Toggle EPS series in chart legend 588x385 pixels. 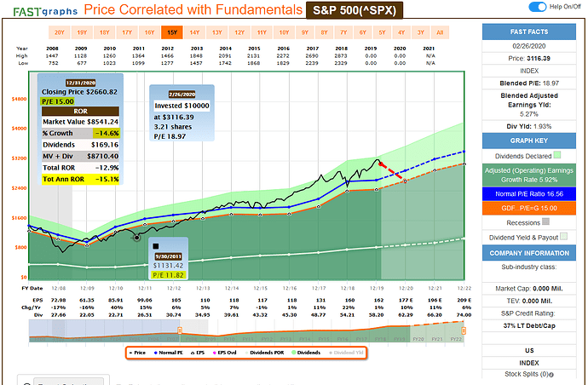coord(198,353)
